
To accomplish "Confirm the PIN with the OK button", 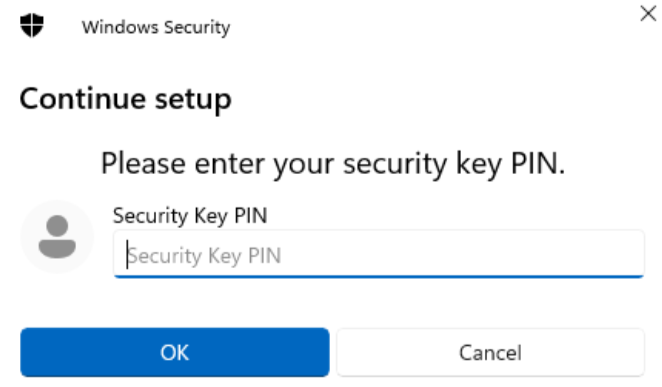I will pos(175,352).
